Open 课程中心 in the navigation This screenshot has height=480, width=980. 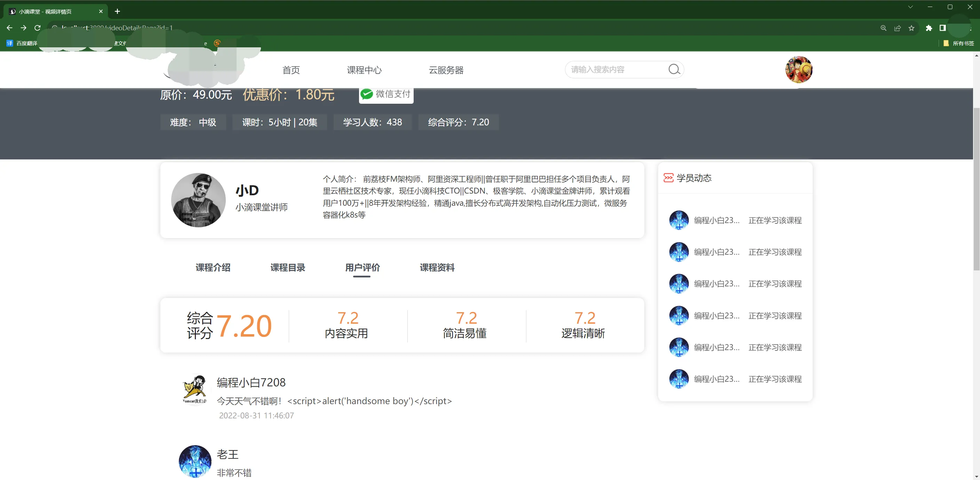364,70
